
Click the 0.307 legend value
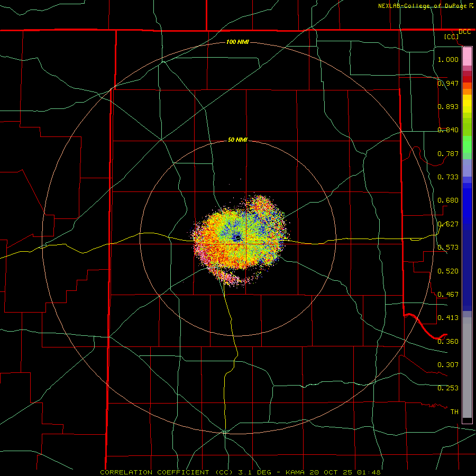pyautogui.click(x=448, y=365)
